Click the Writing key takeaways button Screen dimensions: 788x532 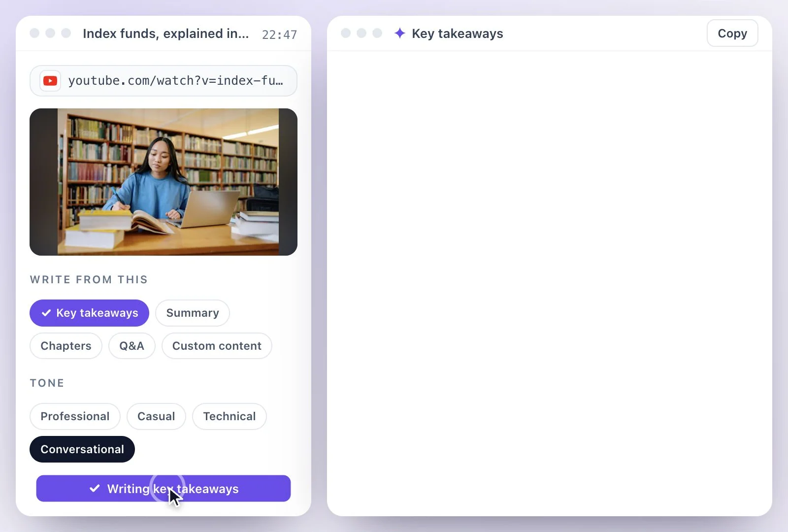(x=164, y=489)
